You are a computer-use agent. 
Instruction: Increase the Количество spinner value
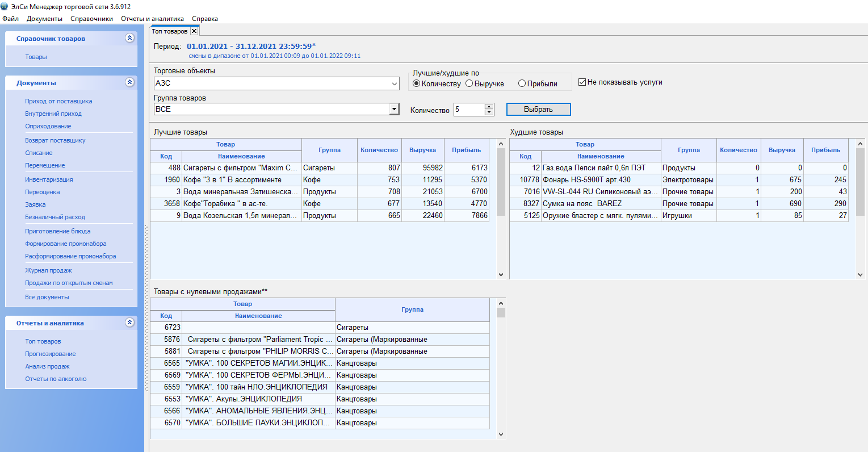pyautogui.click(x=489, y=106)
